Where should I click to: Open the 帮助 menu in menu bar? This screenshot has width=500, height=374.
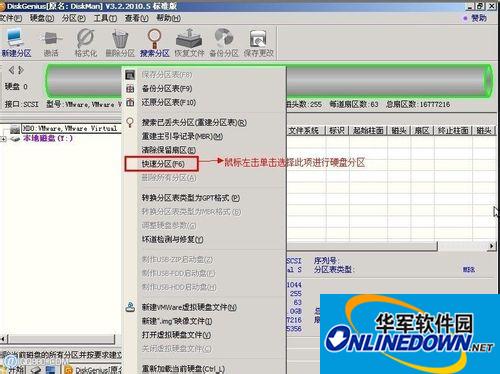pyautogui.click(x=169, y=18)
